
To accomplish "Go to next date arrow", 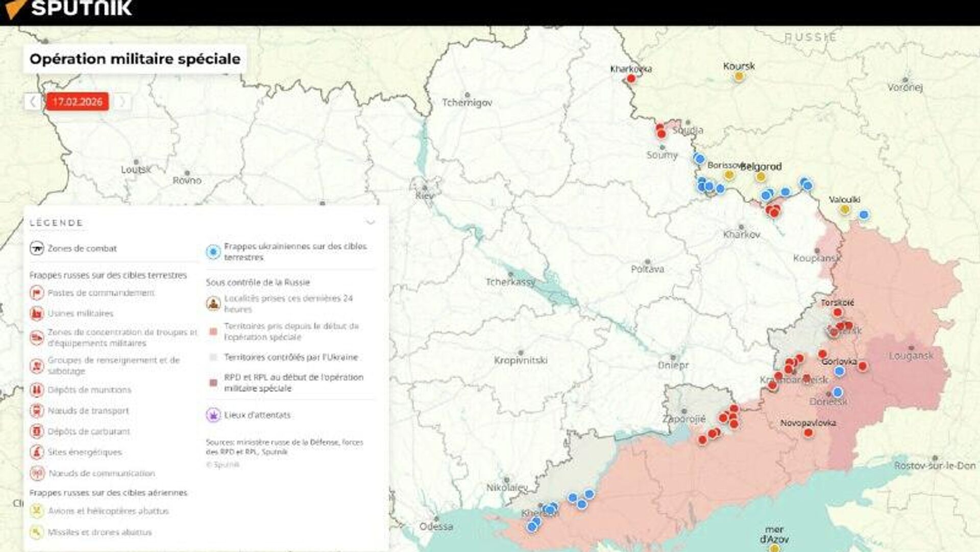I will 122,102.
